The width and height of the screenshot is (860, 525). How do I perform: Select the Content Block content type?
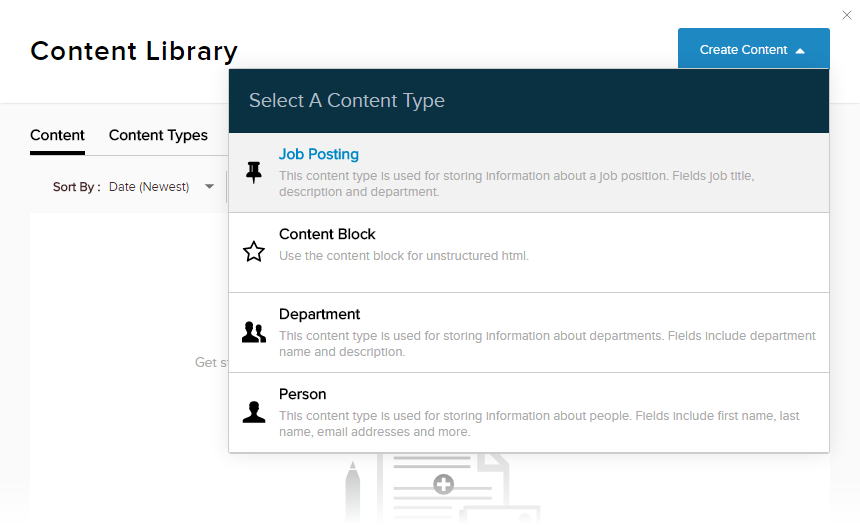click(529, 253)
